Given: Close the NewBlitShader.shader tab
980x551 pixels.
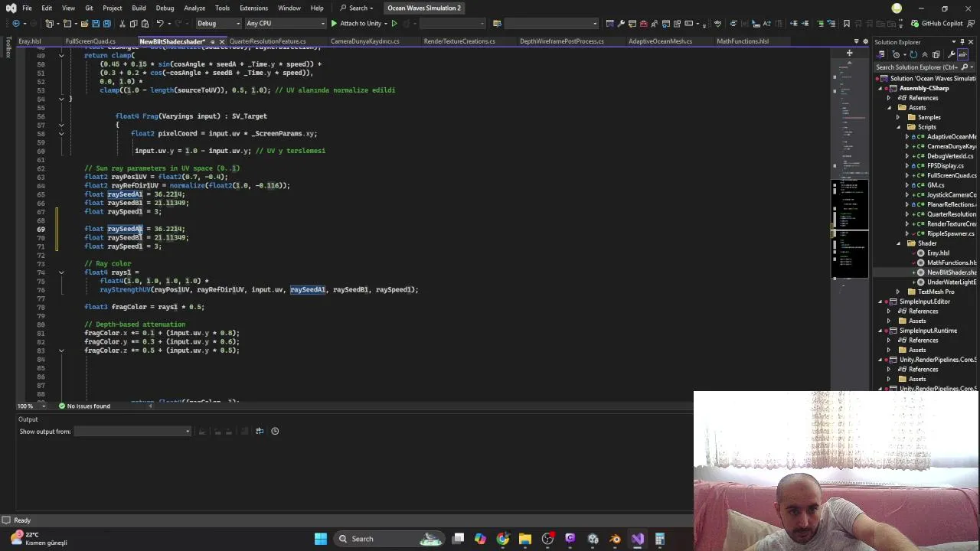Looking at the screenshot, I should [x=222, y=41].
